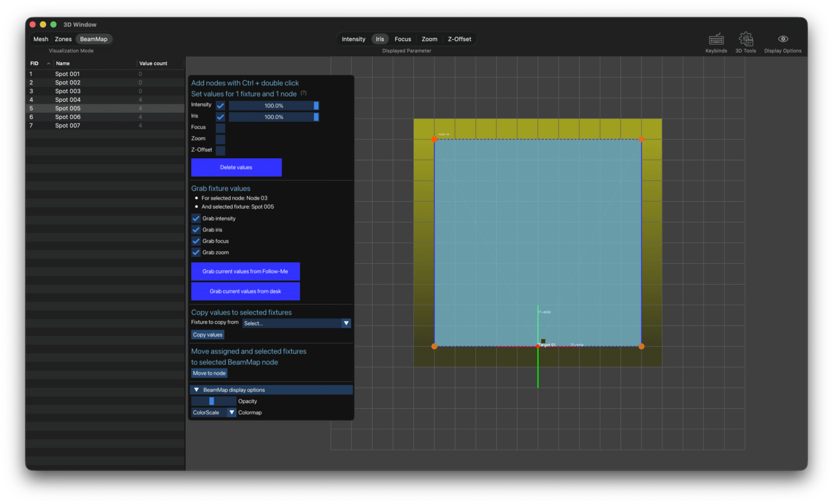Collapse BeamMap display options section
Screen dimensions: 833x504
coord(271,390)
